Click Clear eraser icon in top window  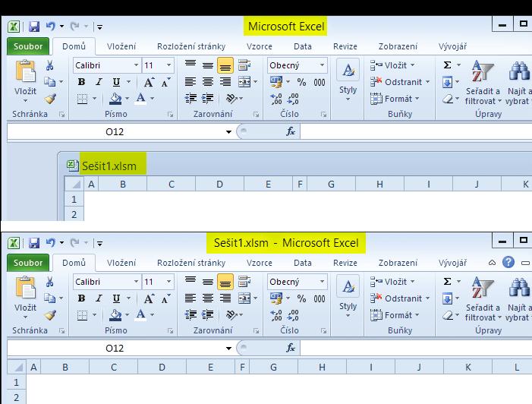[449, 99]
